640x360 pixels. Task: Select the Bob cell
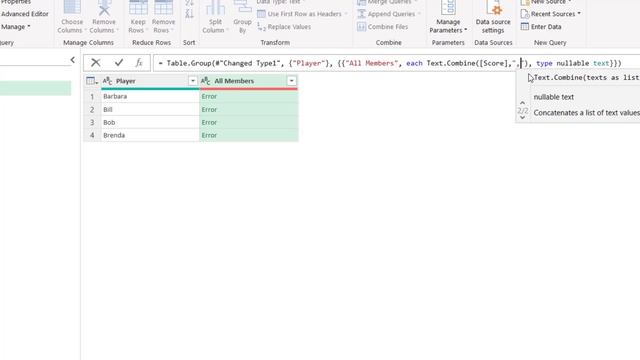point(150,122)
